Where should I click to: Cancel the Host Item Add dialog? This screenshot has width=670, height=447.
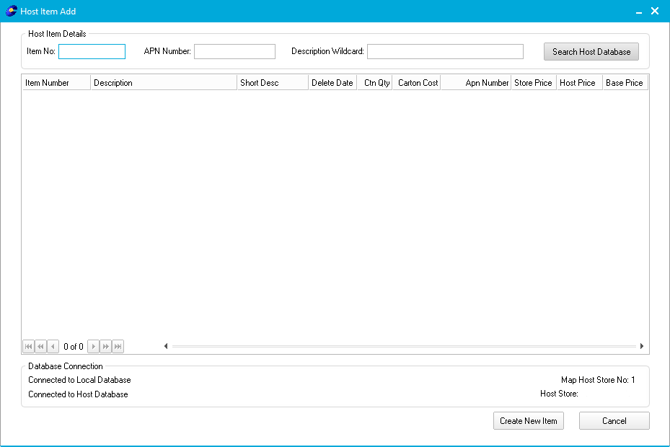pos(613,421)
